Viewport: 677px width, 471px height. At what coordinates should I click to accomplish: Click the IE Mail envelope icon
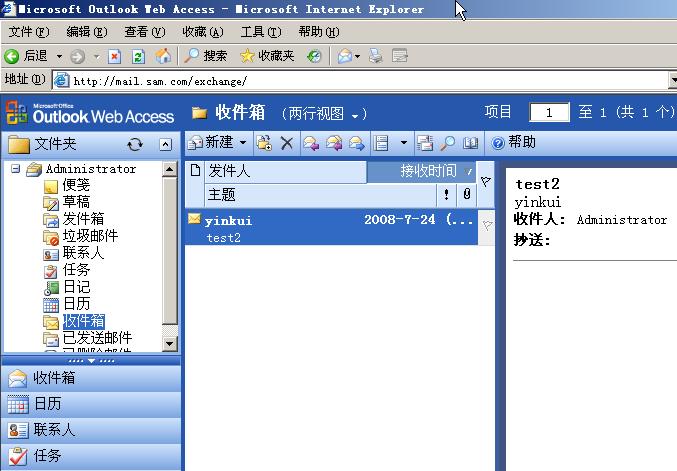(x=345, y=56)
